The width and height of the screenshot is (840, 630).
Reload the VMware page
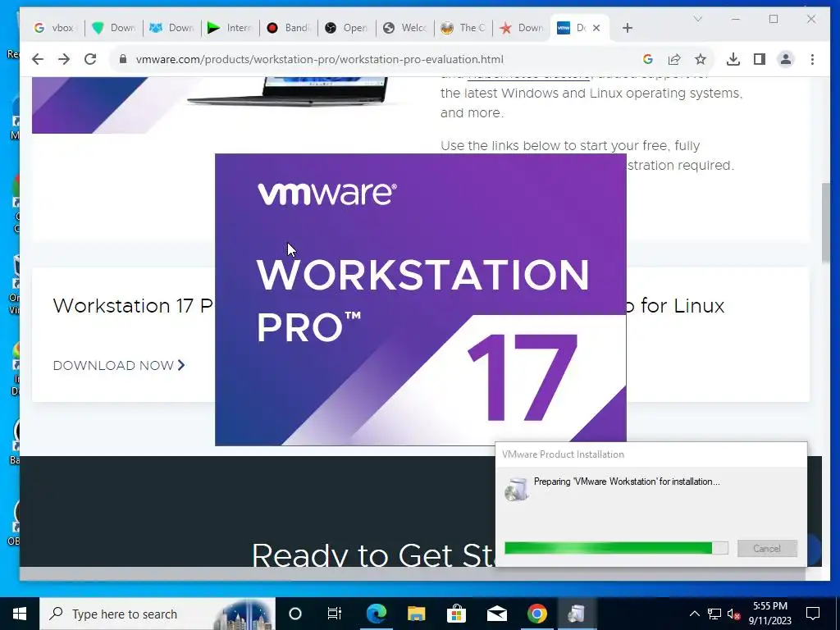click(90, 59)
